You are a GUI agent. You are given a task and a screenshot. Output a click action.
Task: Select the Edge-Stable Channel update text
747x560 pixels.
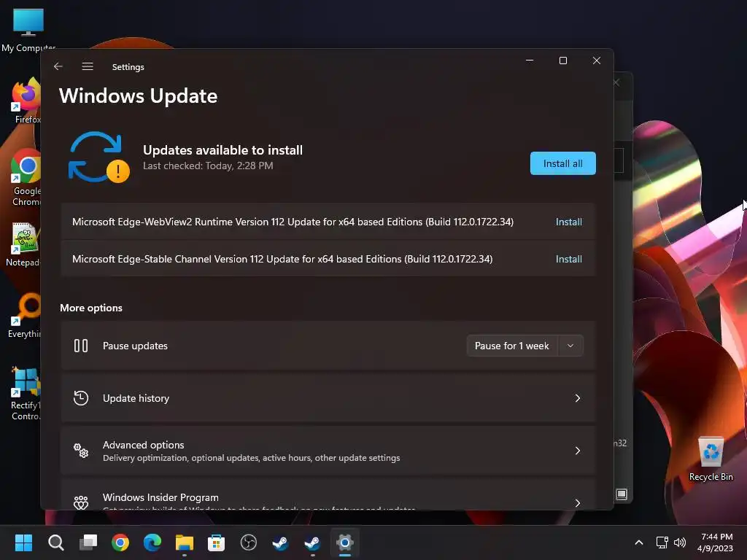point(282,259)
